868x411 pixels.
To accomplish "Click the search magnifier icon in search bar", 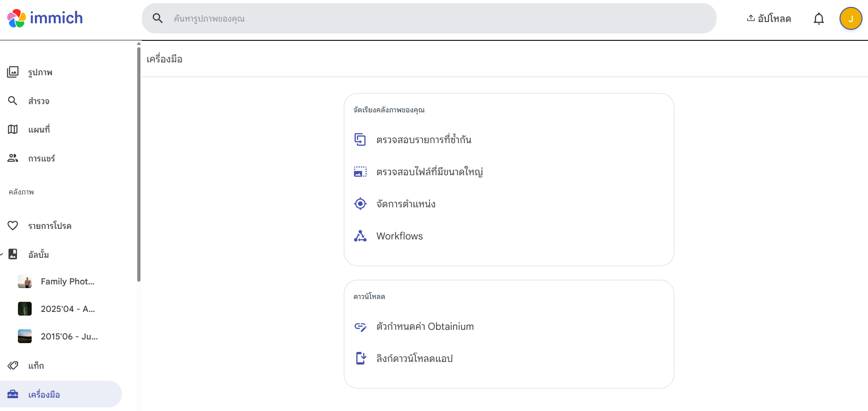I will point(157,18).
